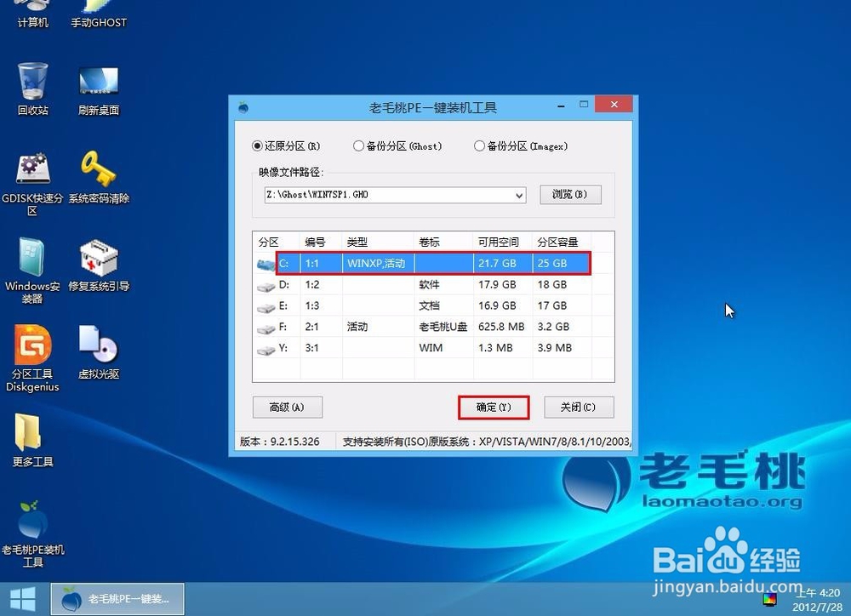
Task: Click the peach icon in dialog title bar
Action: [243, 107]
